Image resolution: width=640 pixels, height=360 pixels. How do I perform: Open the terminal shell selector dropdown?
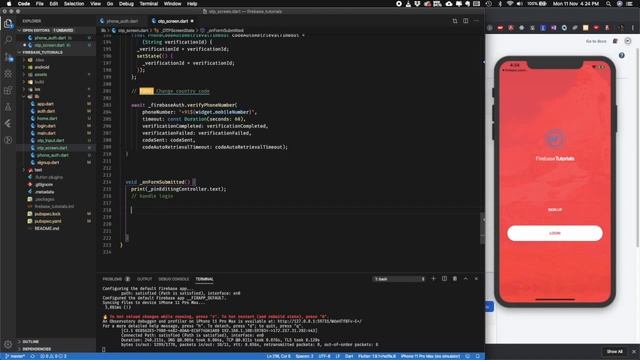[x=399, y=279]
